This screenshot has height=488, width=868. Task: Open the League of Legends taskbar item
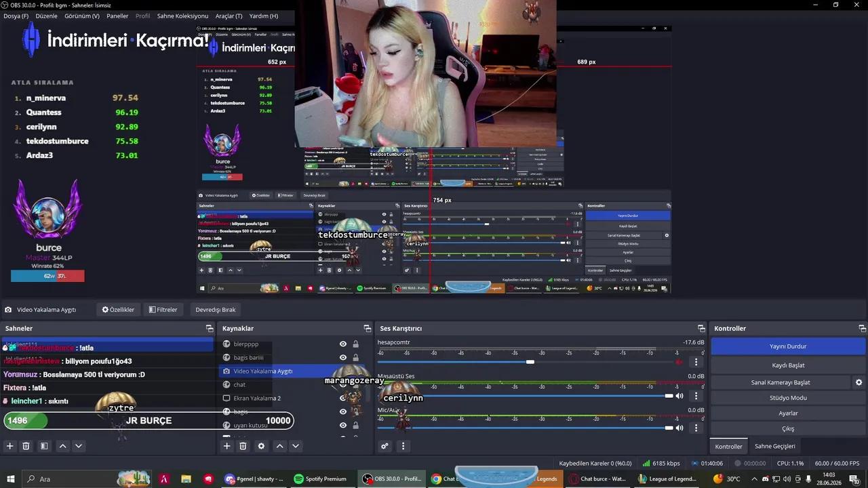668,479
